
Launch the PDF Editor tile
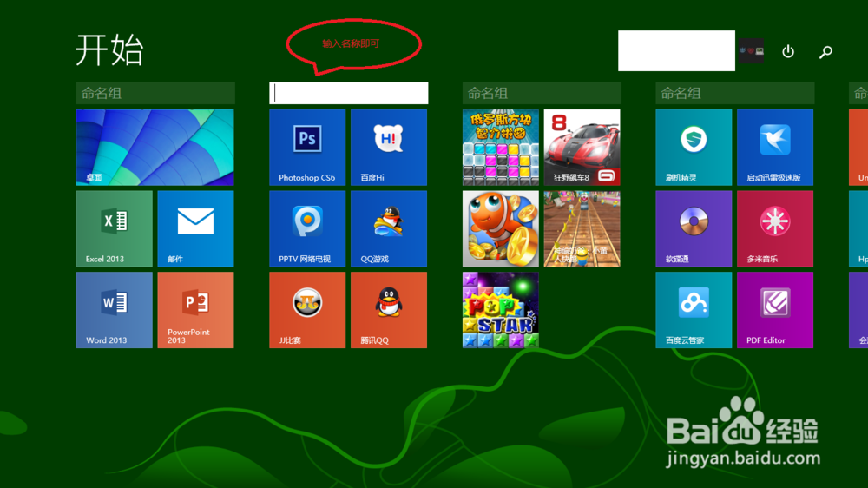(x=775, y=310)
